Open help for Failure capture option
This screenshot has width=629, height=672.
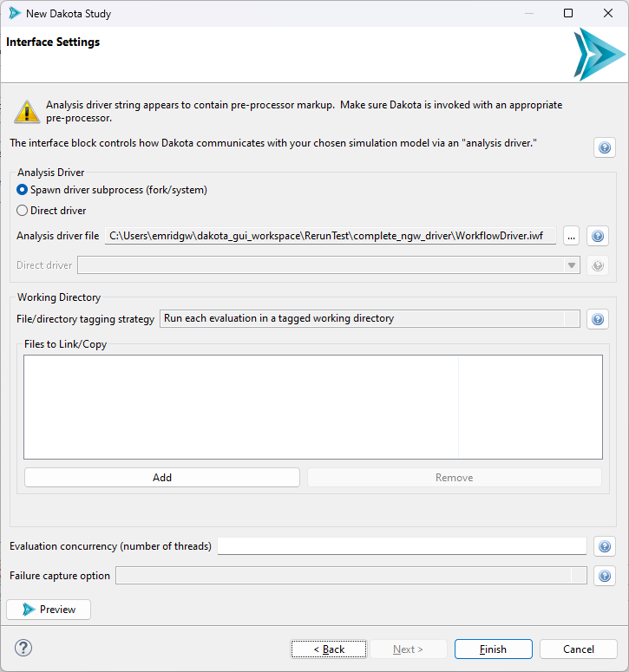click(605, 576)
